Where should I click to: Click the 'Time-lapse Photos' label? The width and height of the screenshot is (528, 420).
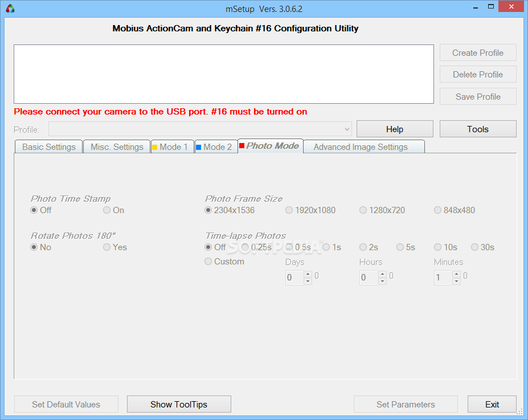pos(245,236)
